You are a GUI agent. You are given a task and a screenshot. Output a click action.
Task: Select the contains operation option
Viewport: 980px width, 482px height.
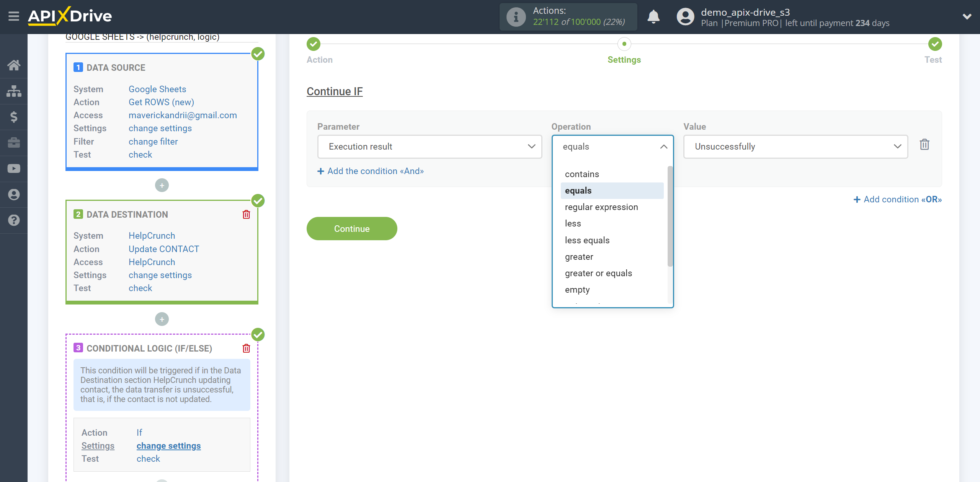click(582, 174)
